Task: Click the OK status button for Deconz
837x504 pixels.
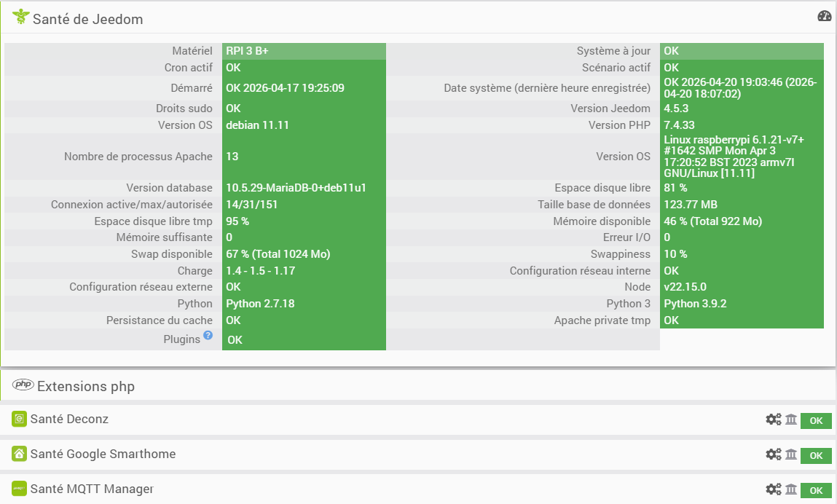Action: coord(816,421)
